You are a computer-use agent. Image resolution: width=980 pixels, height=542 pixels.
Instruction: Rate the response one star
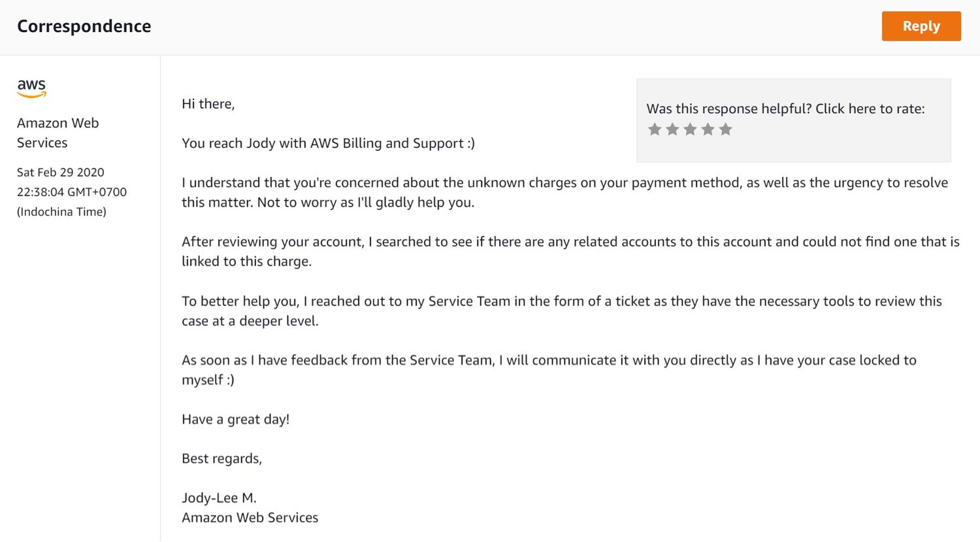[x=655, y=129]
